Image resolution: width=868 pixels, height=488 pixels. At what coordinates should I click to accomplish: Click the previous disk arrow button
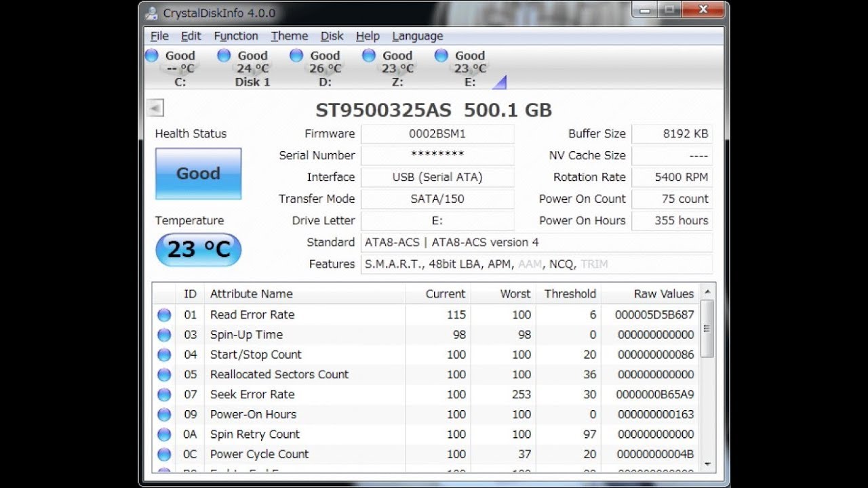tap(155, 108)
